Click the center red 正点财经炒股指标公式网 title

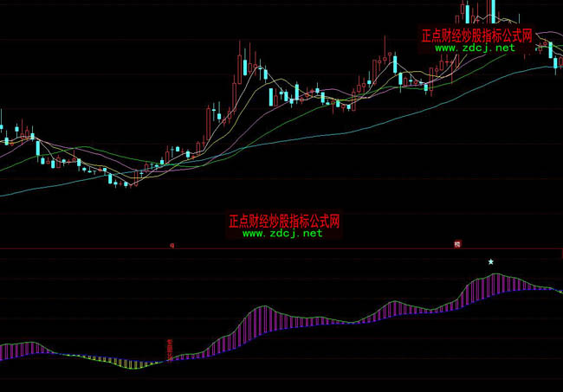point(283,221)
